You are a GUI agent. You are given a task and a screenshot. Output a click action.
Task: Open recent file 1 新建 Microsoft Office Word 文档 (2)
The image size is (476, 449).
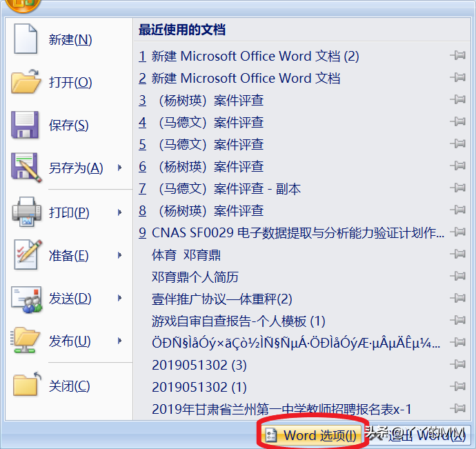(249, 56)
